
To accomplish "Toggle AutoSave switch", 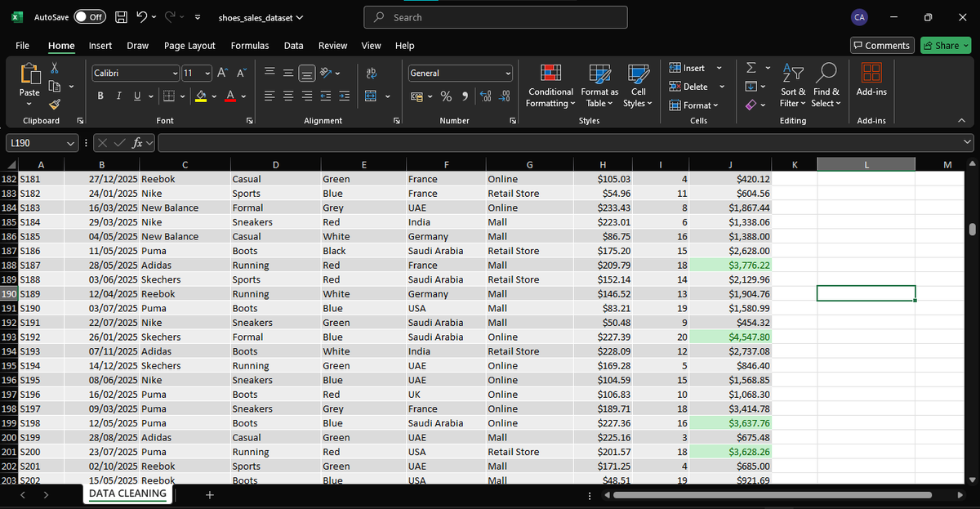I will coord(90,17).
